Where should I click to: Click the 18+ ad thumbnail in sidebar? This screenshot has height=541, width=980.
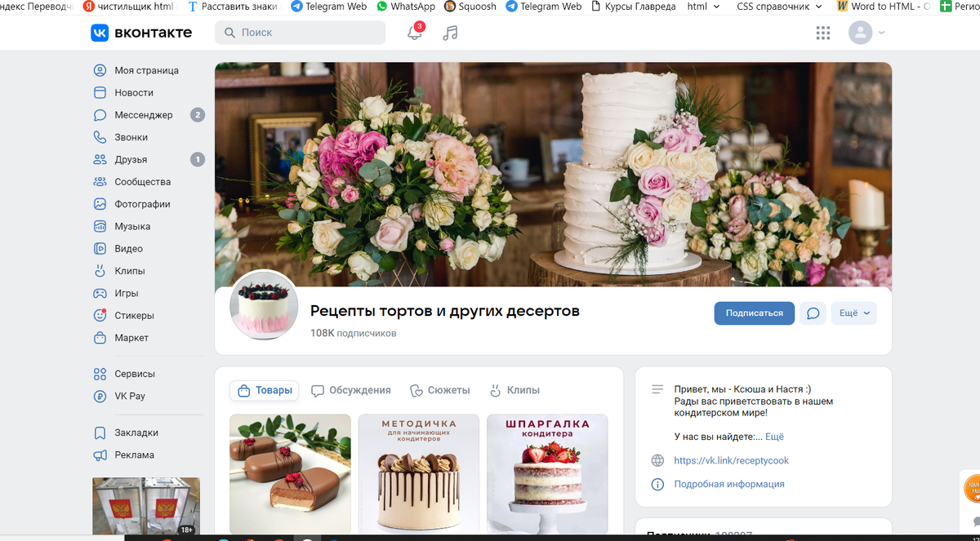146,507
